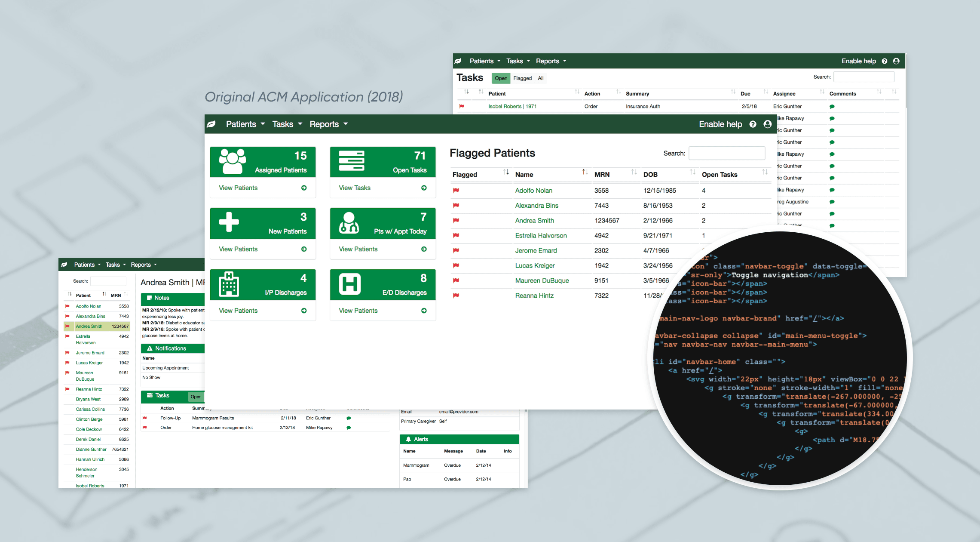
Task: Click View Patients under I/P Discharges
Action: tap(238, 311)
